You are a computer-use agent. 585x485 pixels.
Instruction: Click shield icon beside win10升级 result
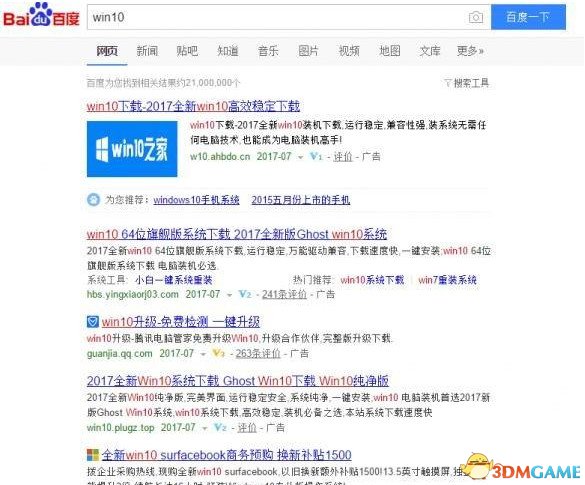pos(93,322)
